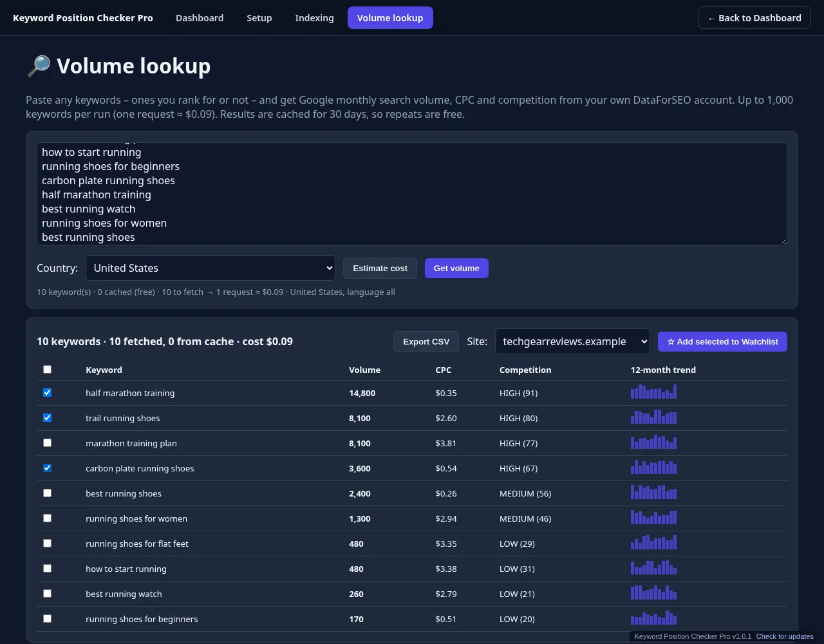Click the Keyword column header
The image size is (824, 644).
pyautogui.click(x=104, y=370)
